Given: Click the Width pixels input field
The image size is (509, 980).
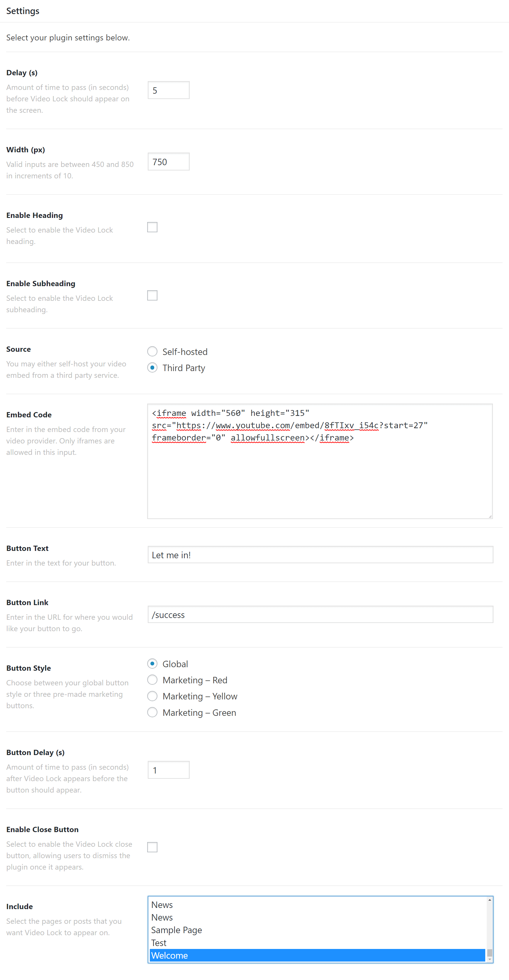Looking at the screenshot, I should 168,161.
